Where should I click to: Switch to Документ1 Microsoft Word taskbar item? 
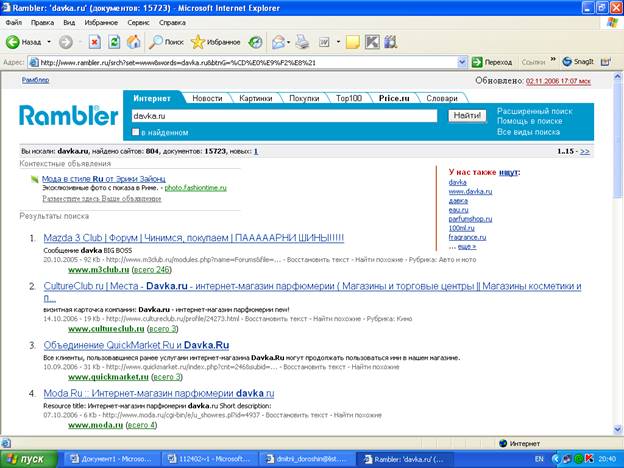point(110,459)
